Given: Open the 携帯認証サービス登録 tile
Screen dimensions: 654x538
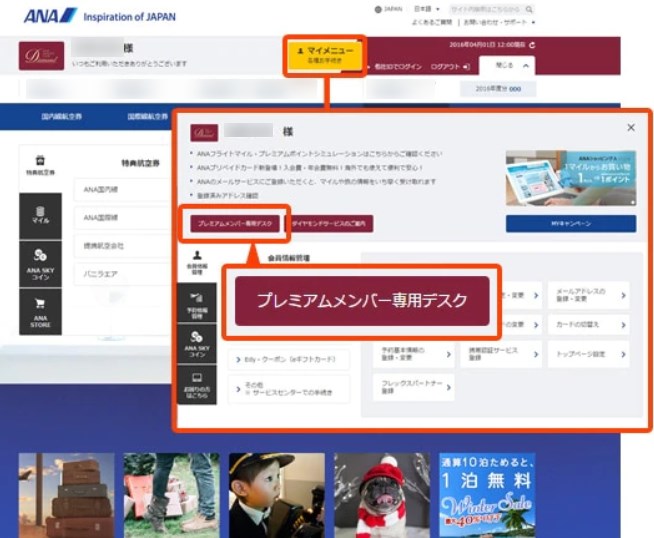Looking at the screenshot, I should tap(501, 354).
